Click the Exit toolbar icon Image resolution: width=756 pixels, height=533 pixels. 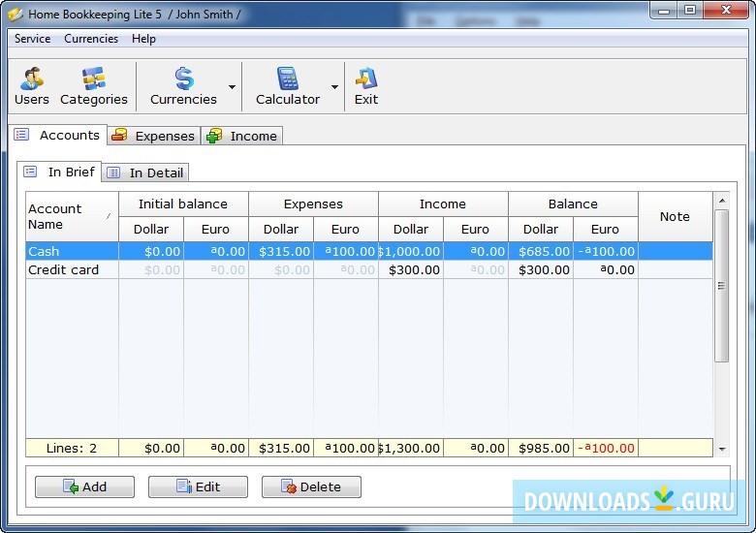coord(366,78)
